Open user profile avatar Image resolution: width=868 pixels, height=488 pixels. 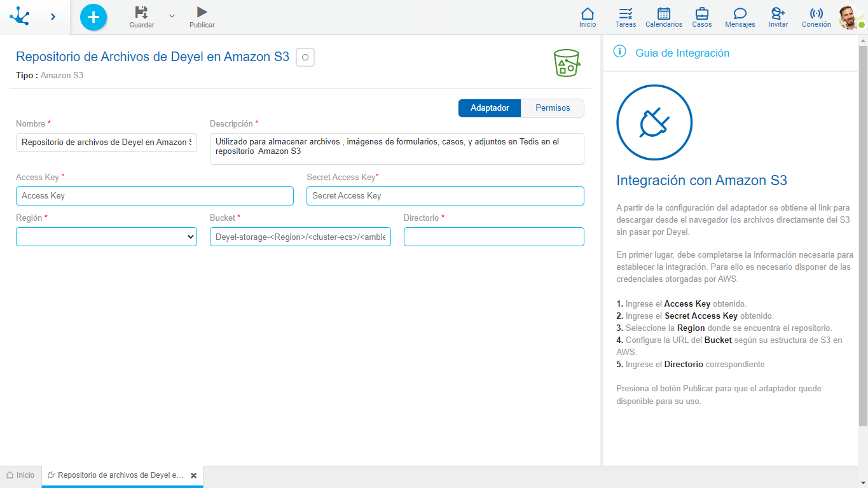point(850,17)
